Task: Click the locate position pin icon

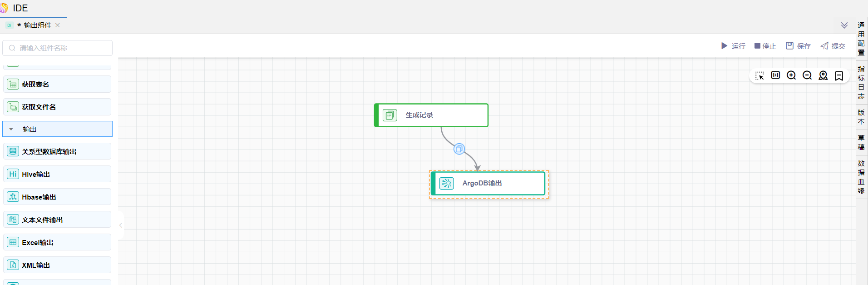Action: [x=823, y=75]
